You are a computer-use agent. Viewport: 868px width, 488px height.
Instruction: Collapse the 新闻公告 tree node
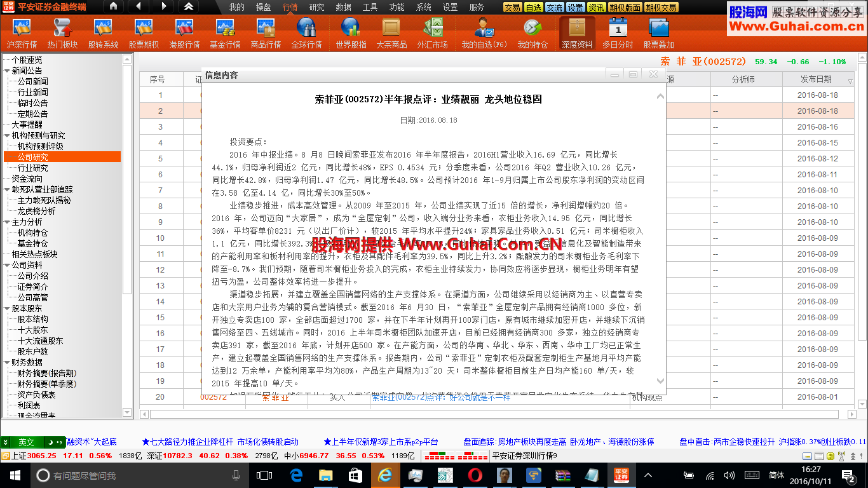tap(7, 71)
